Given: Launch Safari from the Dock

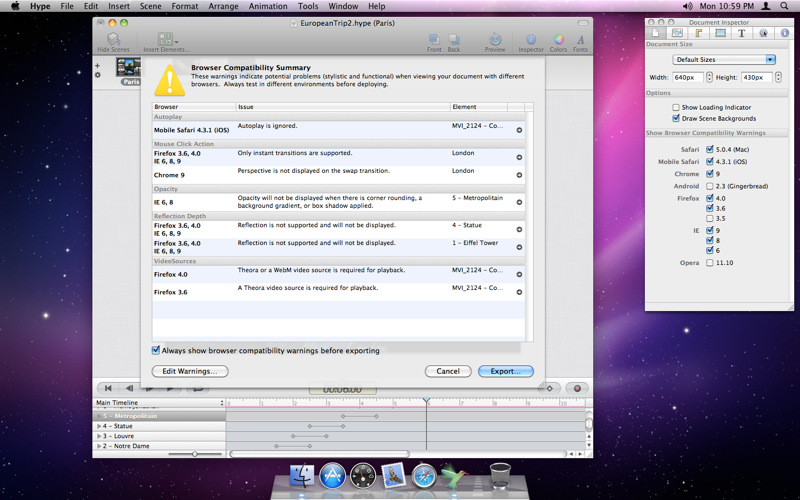Looking at the screenshot, I should 424,474.
